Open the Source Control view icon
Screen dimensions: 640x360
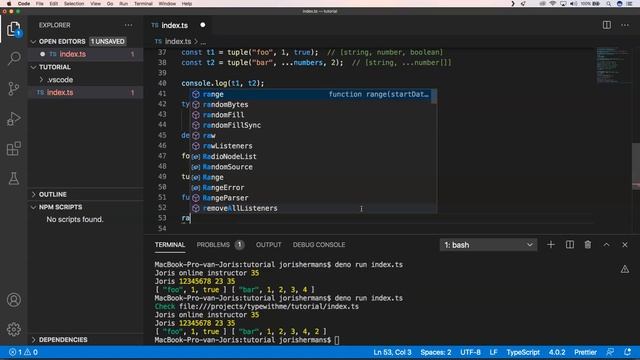pyautogui.click(x=13, y=89)
